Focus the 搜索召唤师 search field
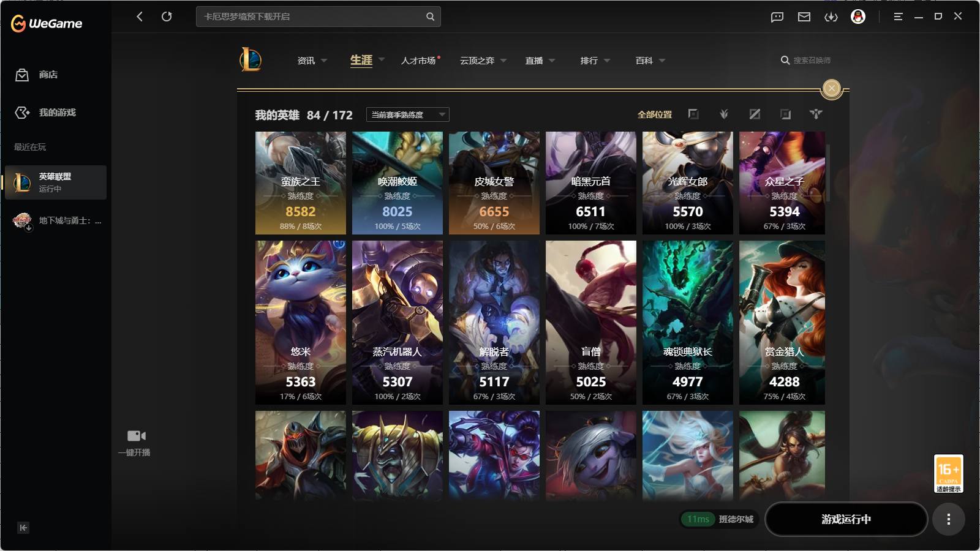Screen dimensions: 980x551 click(812, 61)
